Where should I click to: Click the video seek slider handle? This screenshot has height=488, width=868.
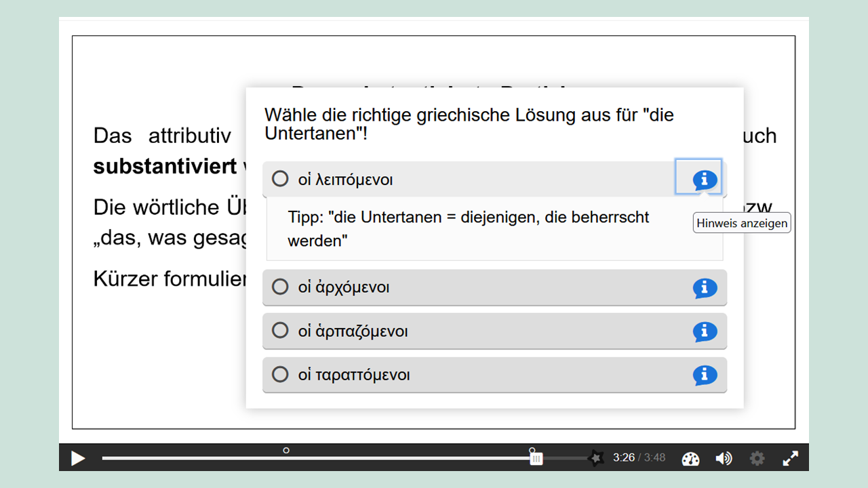(536, 459)
